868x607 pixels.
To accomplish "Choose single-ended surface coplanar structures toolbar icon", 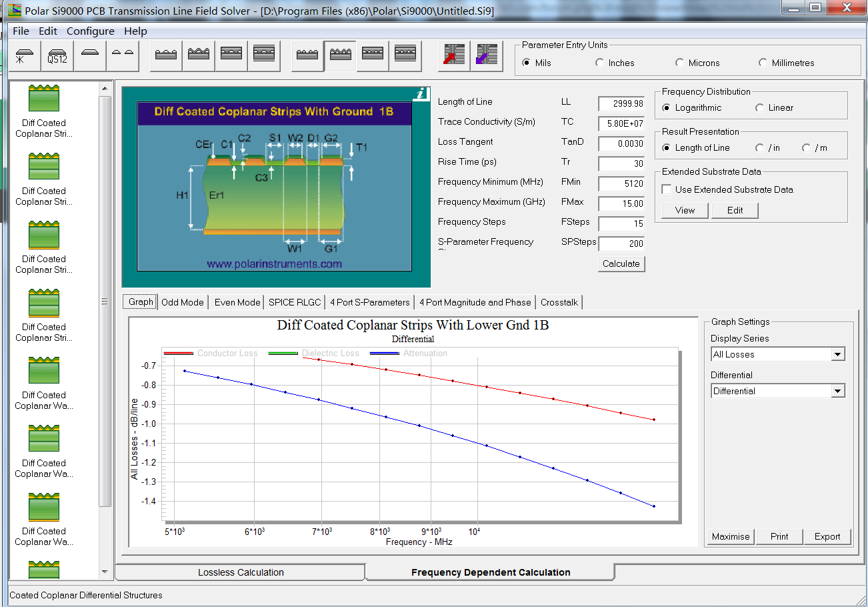I will (166, 56).
